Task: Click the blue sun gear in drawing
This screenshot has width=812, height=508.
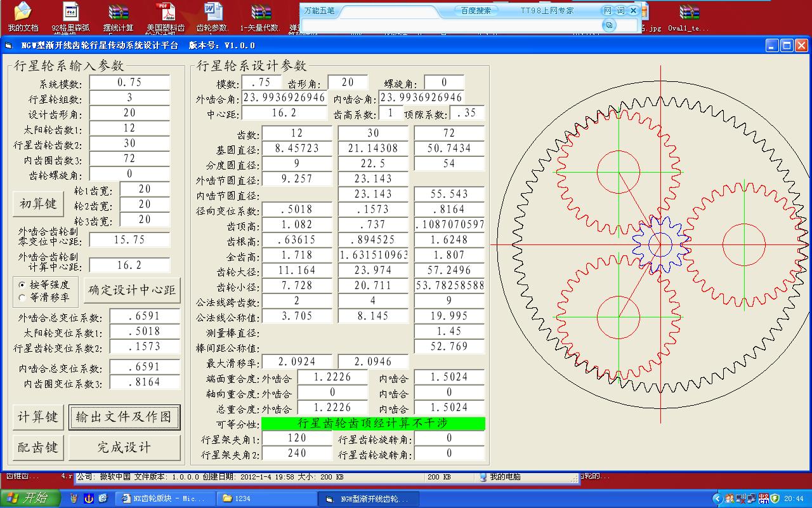Action: (x=660, y=244)
